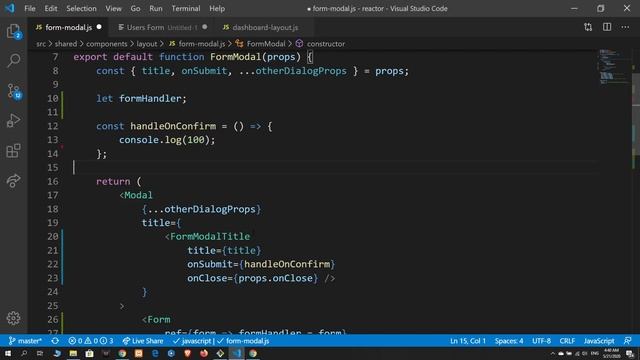This screenshot has height=360, width=640.
Task: Open the Explorer view in activity bar
Action: [13, 31]
